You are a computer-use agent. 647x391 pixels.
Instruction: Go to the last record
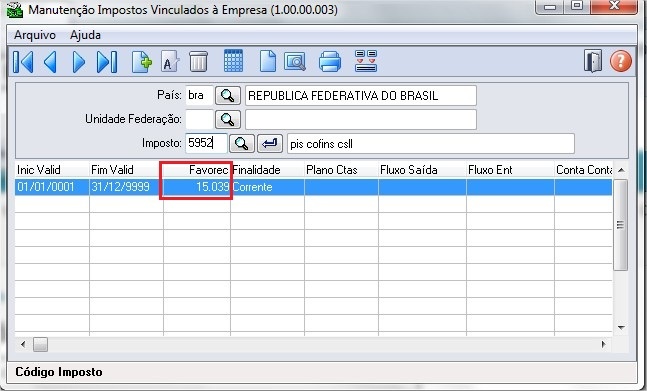(107, 62)
